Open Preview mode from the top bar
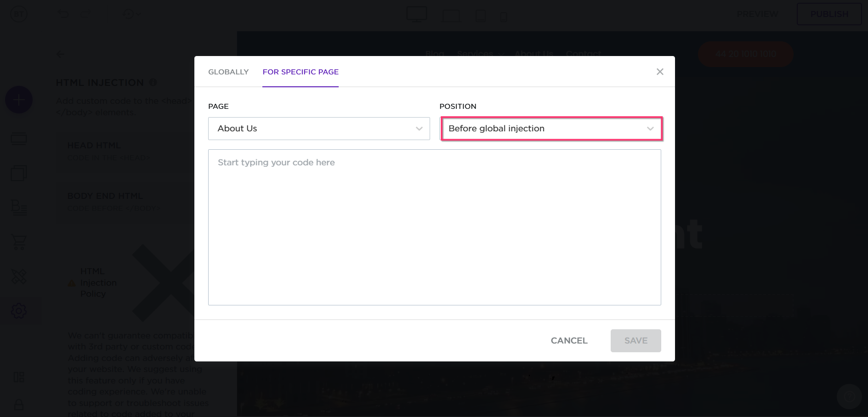 tap(757, 14)
